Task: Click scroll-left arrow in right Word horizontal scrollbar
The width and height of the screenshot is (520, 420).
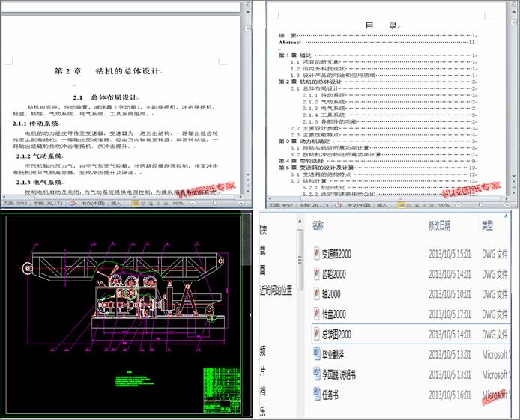Action: [270, 198]
